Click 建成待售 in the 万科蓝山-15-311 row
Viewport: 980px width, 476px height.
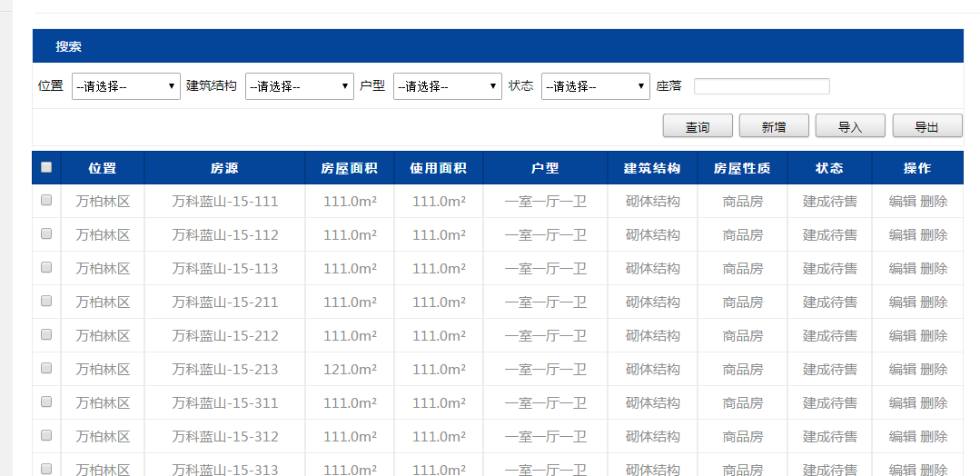click(x=830, y=403)
